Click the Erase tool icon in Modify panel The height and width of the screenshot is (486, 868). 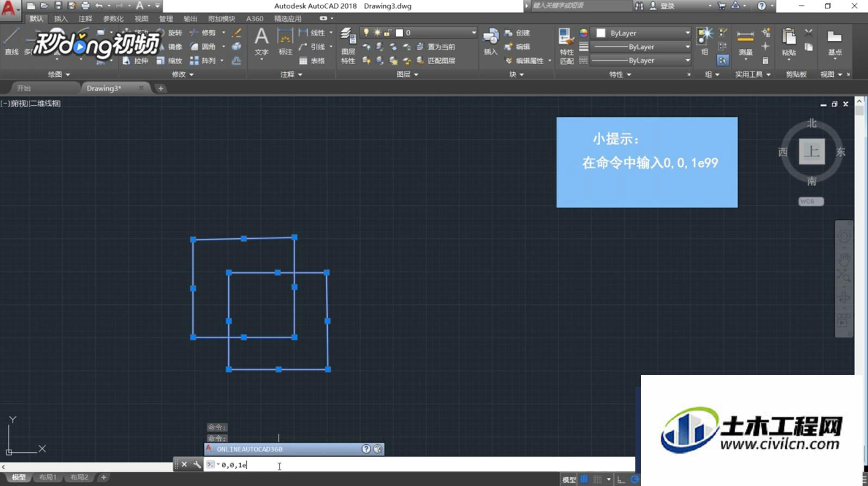click(236, 33)
